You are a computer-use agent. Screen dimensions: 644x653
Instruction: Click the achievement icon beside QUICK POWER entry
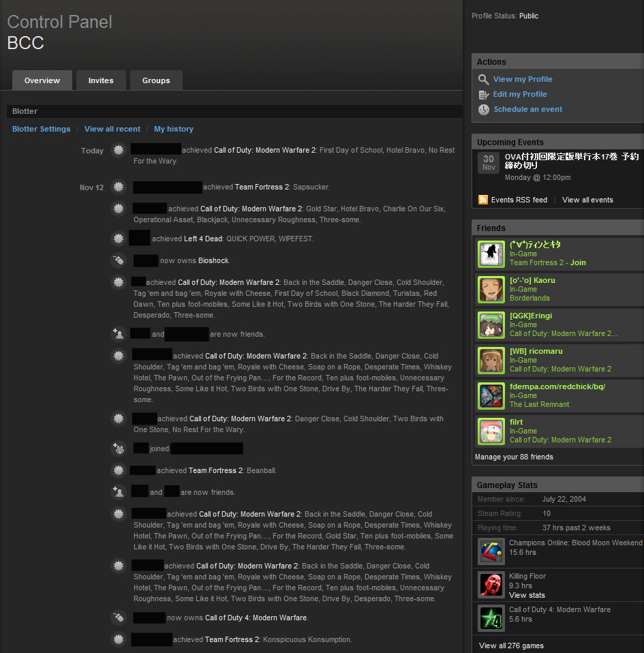pos(119,239)
